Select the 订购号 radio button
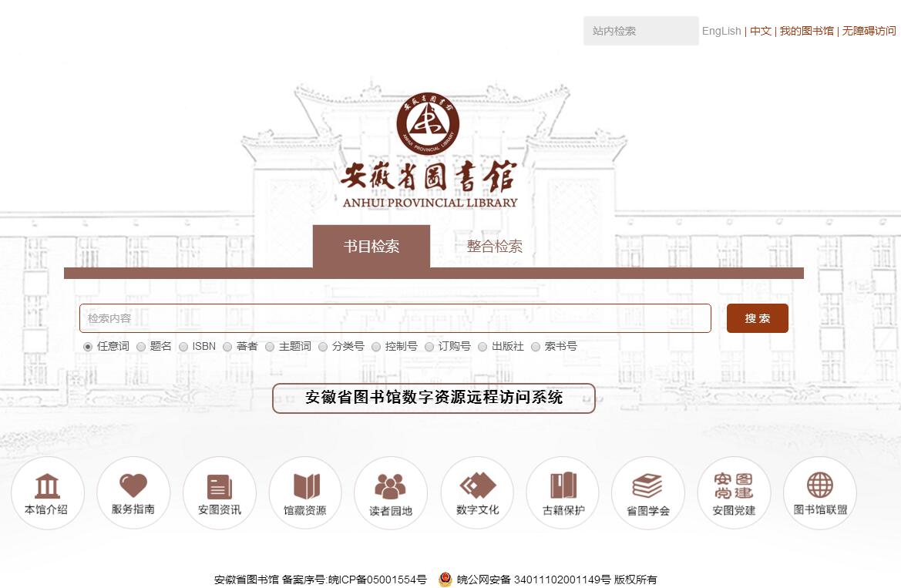The image size is (901, 588). coord(429,347)
